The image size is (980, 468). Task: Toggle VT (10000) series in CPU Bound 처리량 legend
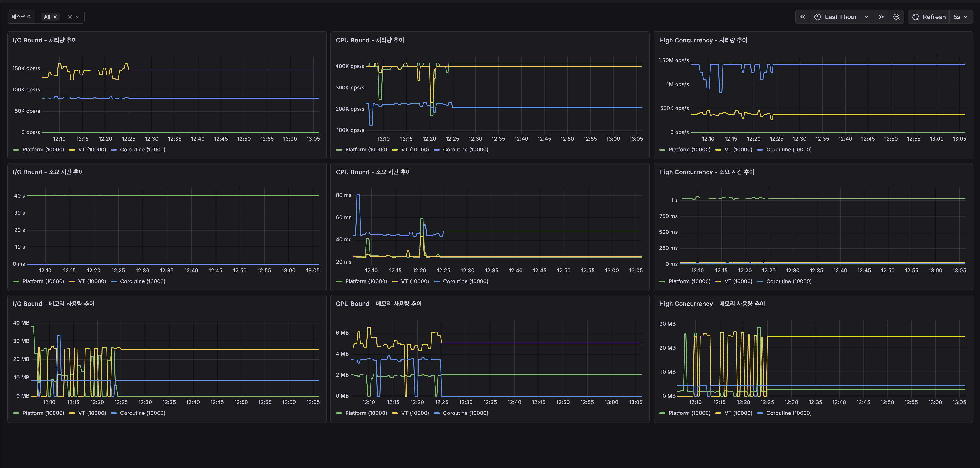[410, 149]
